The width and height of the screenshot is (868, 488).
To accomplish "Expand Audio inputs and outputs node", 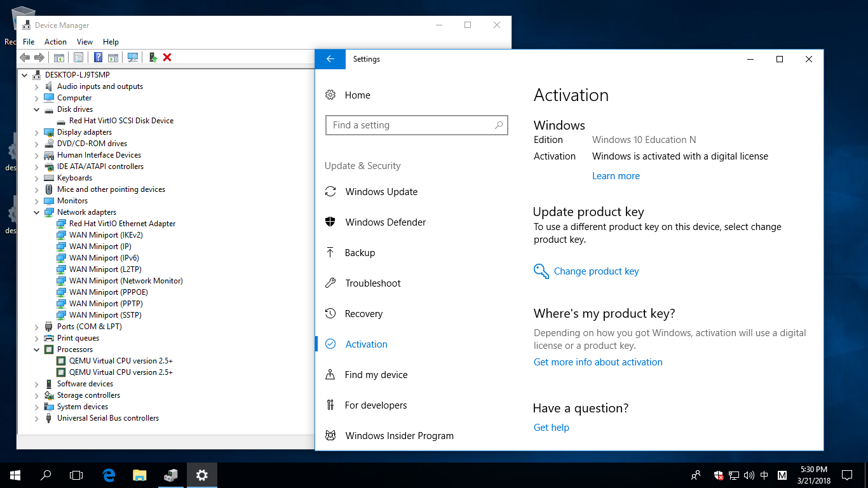I will click(37, 86).
